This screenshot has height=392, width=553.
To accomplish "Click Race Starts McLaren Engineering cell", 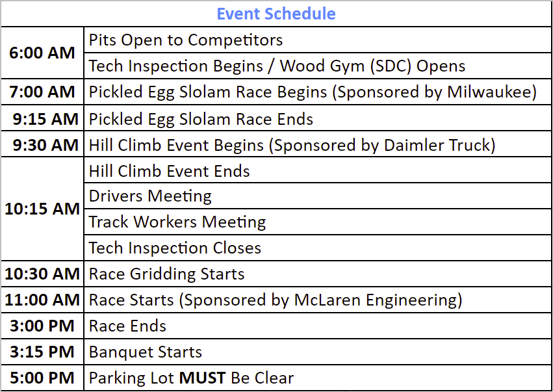I will [318, 300].
